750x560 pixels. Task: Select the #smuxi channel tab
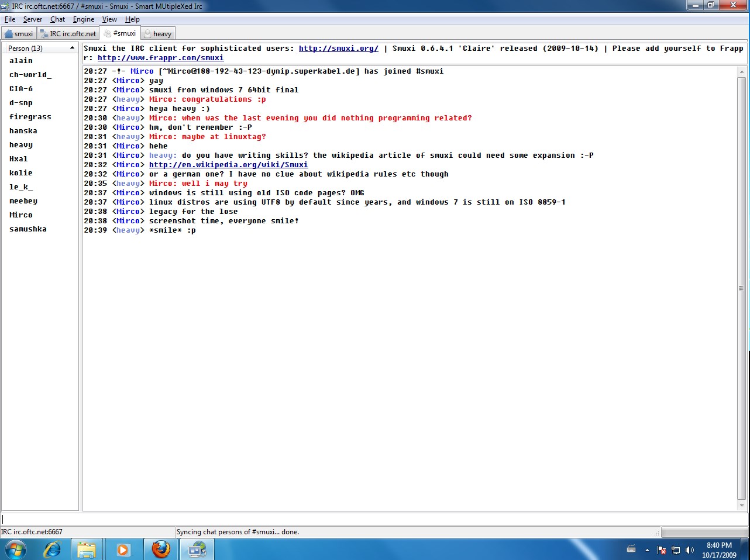120,33
